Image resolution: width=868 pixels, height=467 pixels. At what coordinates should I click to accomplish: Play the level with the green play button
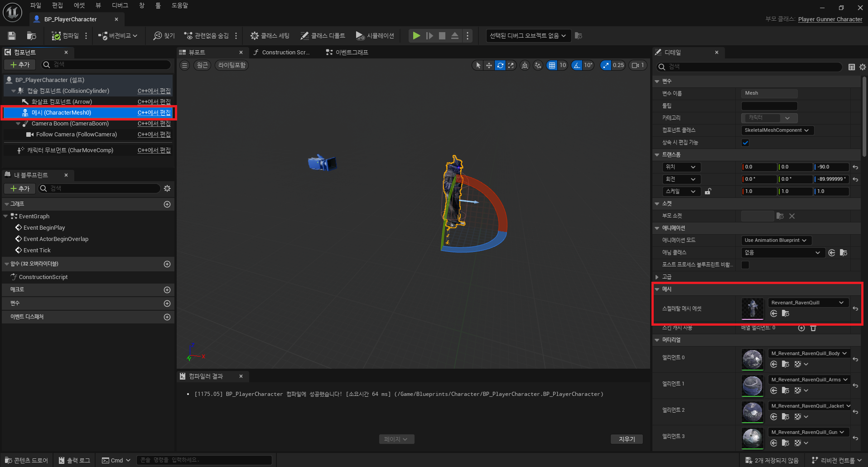pos(416,36)
